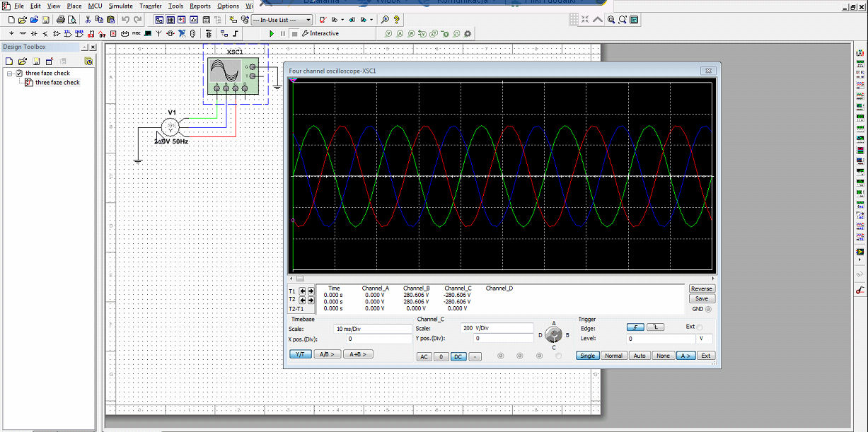The image size is (868, 432).
Task: Select the GND radio button
Action: 708,309
